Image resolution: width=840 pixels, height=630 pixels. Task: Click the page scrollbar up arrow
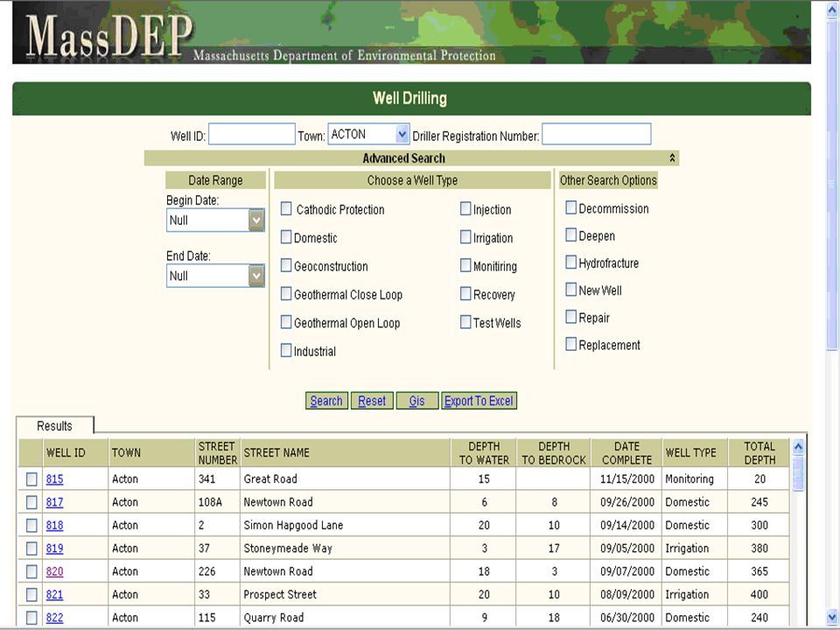point(832,10)
